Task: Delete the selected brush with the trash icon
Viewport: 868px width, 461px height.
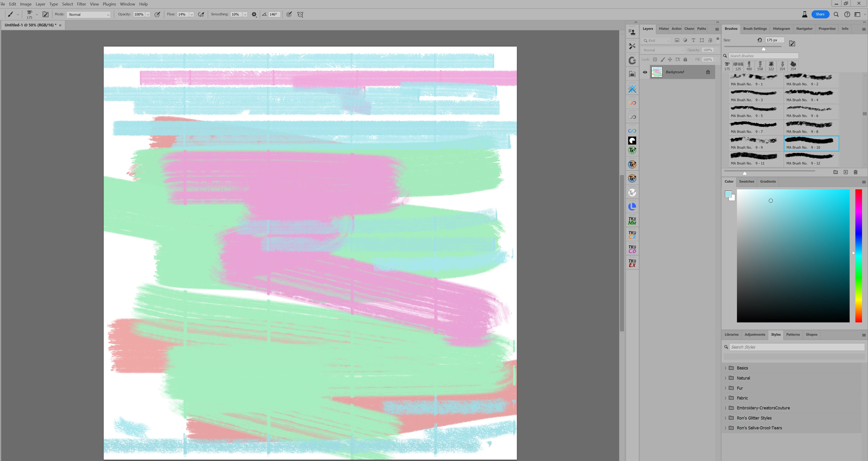Action: pyautogui.click(x=855, y=172)
